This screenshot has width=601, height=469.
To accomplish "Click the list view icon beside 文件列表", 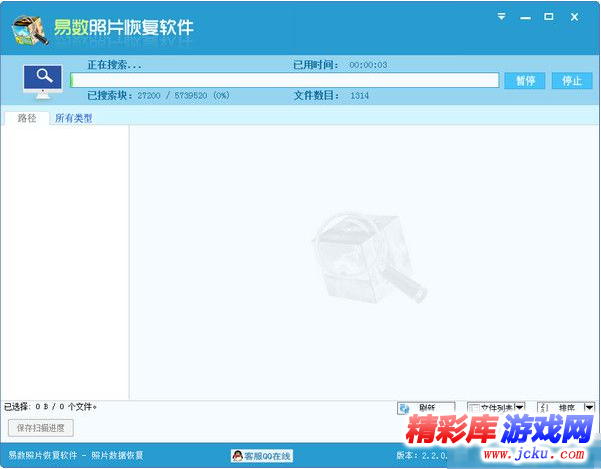I will (x=474, y=408).
